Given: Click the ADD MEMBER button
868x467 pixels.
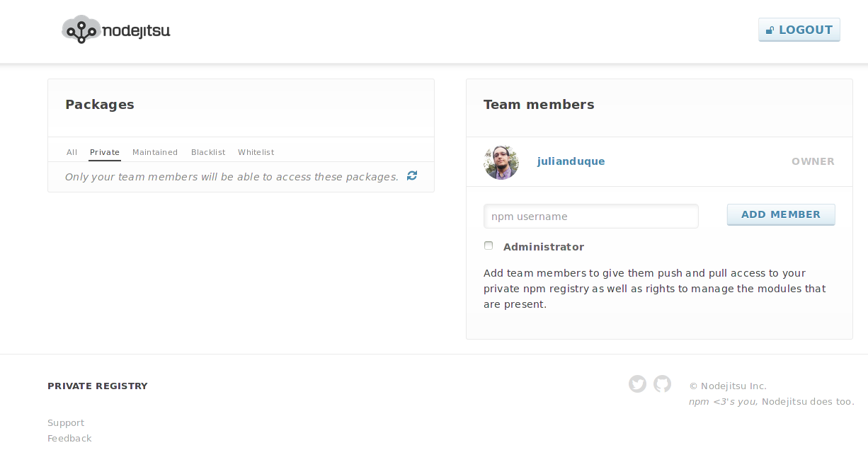Looking at the screenshot, I should [x=781, y=214].
